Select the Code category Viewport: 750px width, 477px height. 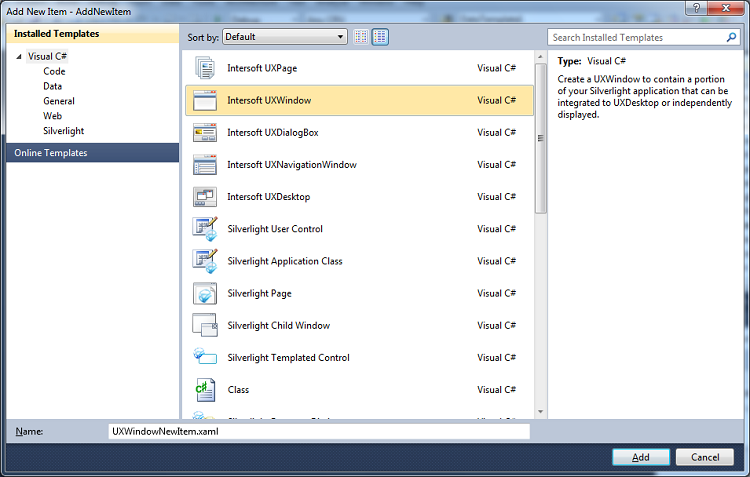point(54,71)
